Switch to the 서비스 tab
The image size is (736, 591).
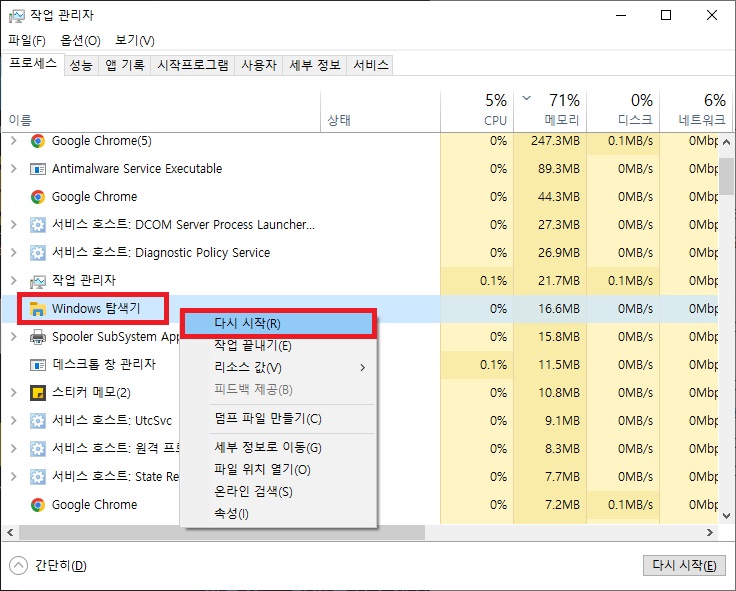point(370,65)
